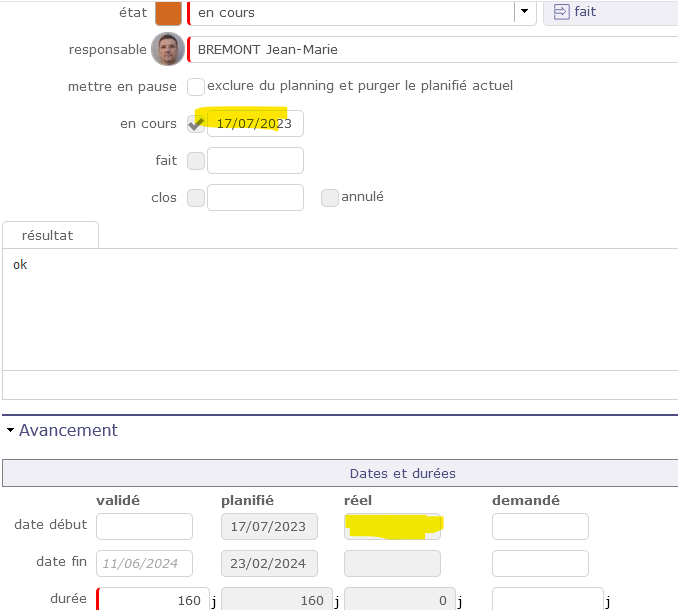Open the état dropdown arrow
This screenshot has height=610, width=678.
[524, 12]
